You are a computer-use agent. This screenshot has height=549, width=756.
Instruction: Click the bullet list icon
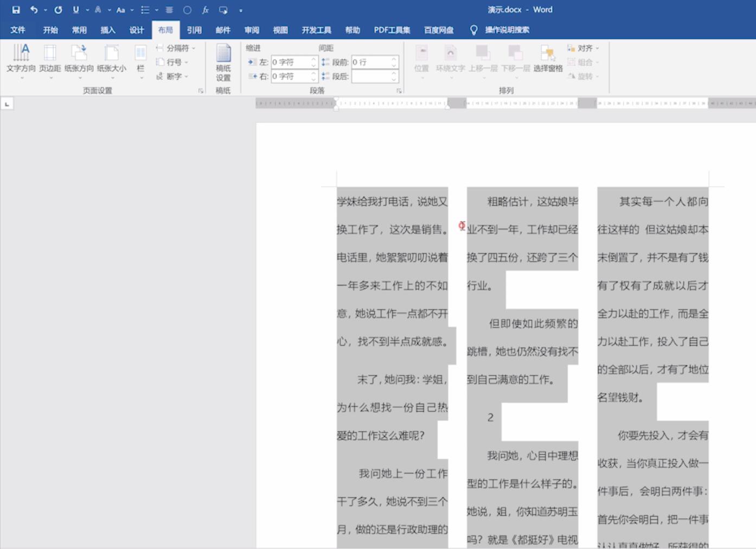pos(145,10)
